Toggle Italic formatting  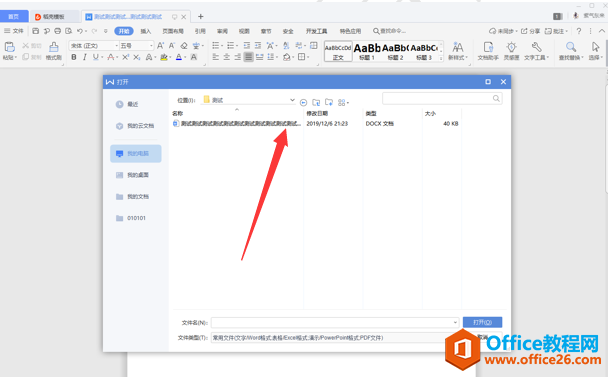[85, 57]
